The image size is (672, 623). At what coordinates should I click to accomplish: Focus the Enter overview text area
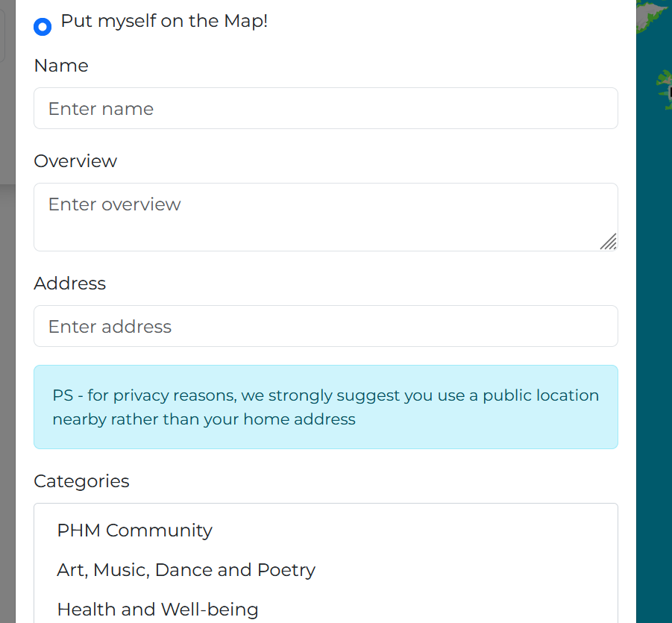tap(326, 217)
